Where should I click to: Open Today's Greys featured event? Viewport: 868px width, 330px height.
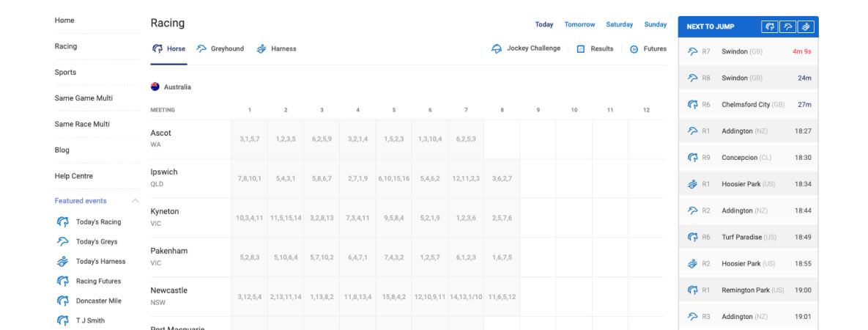pyautogui.click(x=97, y=242)
